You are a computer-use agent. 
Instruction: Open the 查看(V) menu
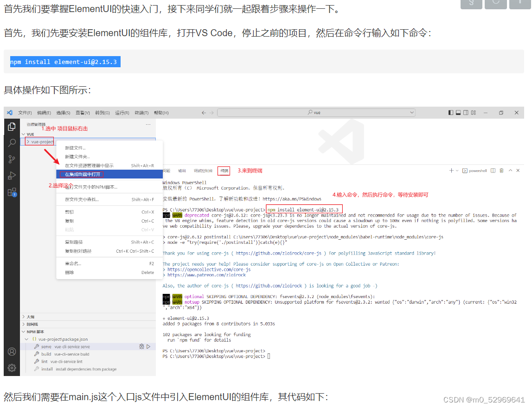tap(83, 113)
